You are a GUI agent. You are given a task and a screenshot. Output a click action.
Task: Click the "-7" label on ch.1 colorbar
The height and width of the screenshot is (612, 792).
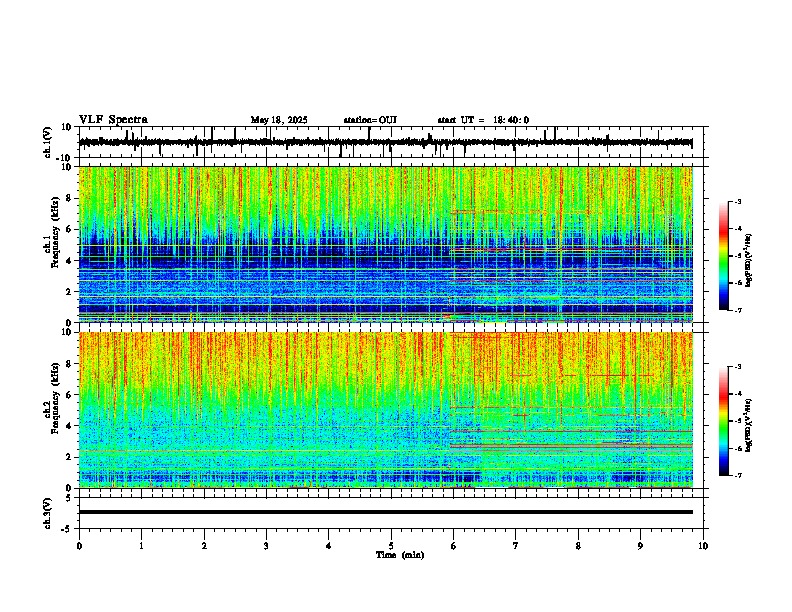coord(737,310)
